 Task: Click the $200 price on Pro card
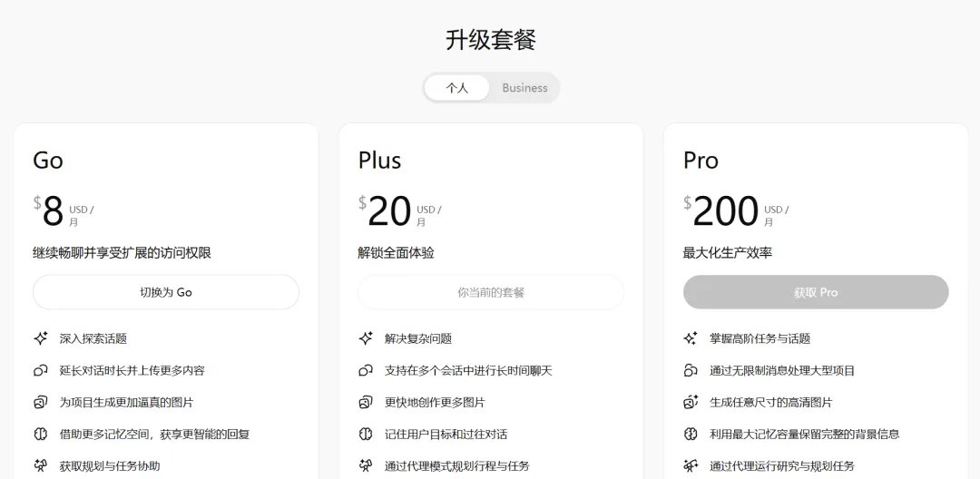click(x=721, y=211)
